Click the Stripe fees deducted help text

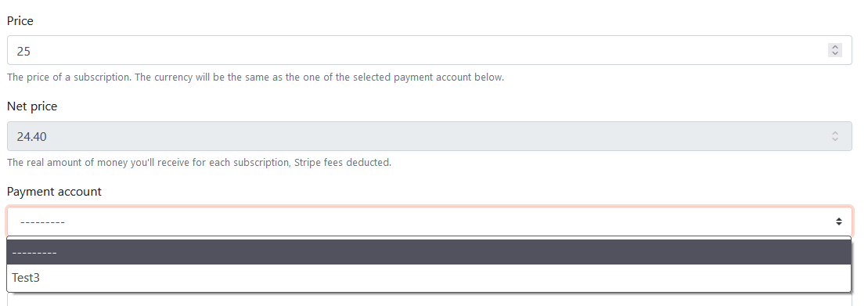199,163
